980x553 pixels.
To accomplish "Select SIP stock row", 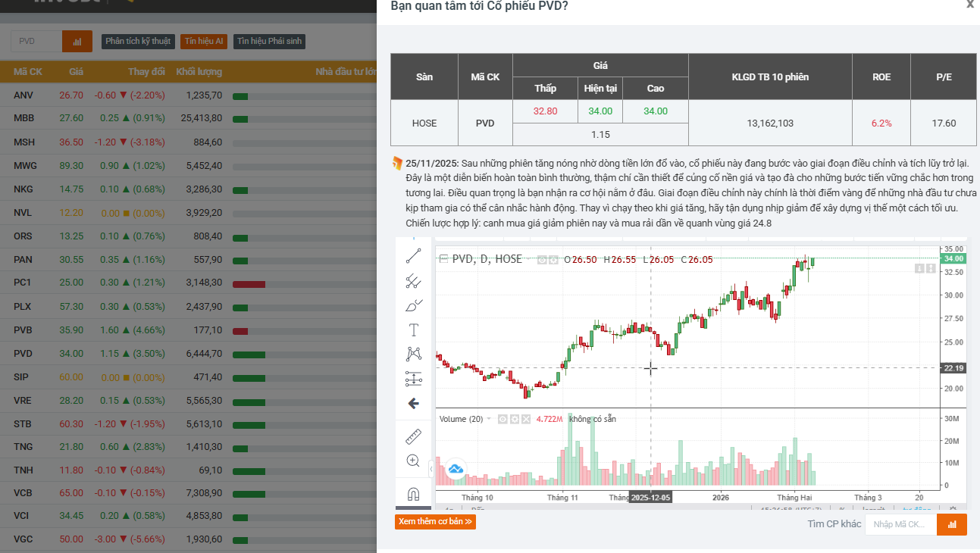I will click(188, 377).
